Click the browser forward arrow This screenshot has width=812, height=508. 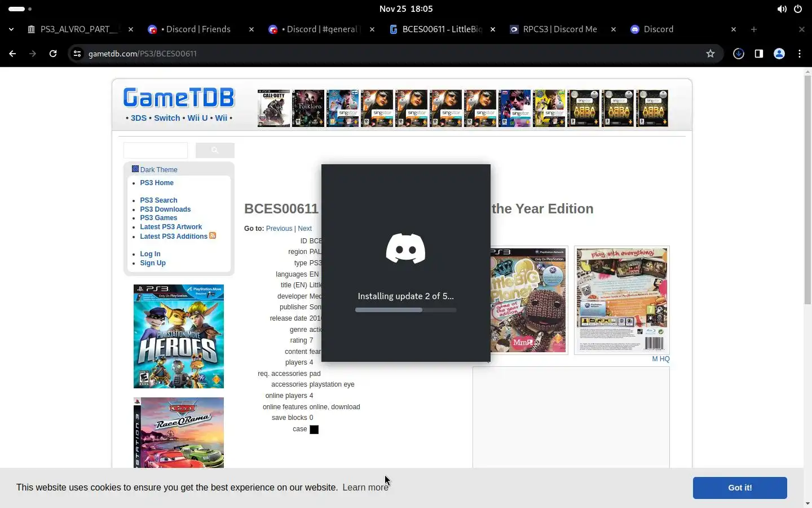click(x=33, y=54)
